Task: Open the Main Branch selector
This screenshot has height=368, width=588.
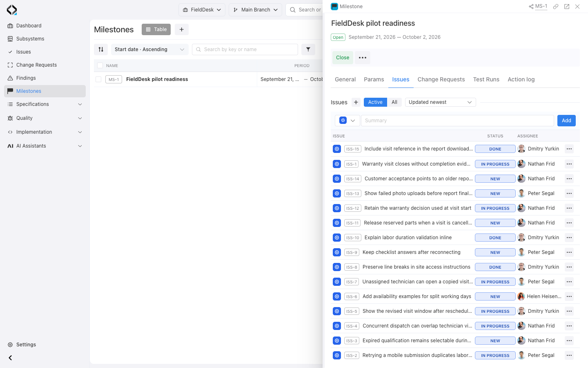Action: point(255,10)
